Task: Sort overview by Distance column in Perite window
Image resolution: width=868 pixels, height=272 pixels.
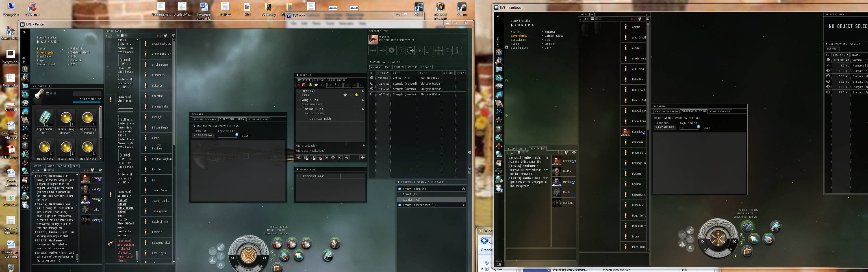Action: pos(383,73)
